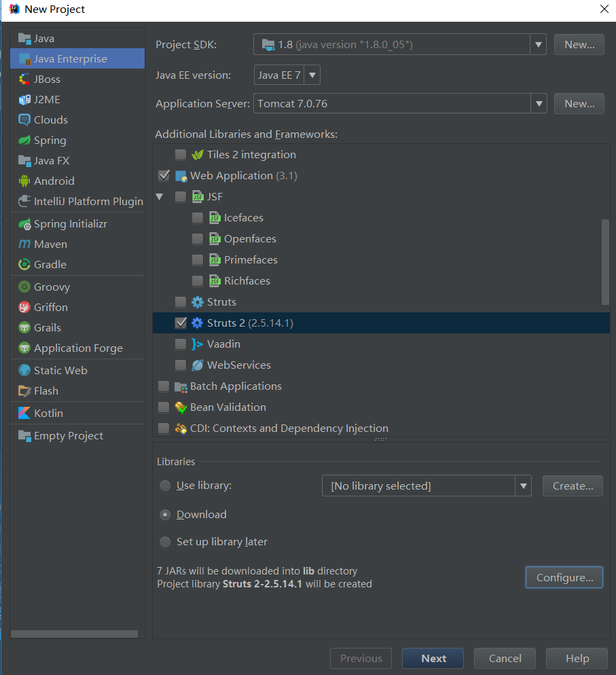Click the IntelliJ Platform Plugin icon

[x=24, y=201]
